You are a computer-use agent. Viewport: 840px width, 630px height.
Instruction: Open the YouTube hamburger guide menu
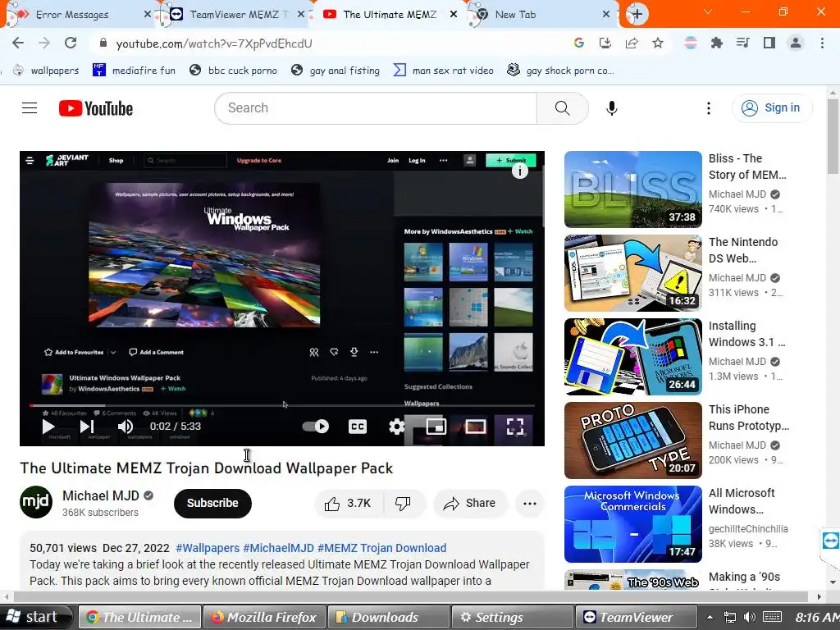coord(30,108)
